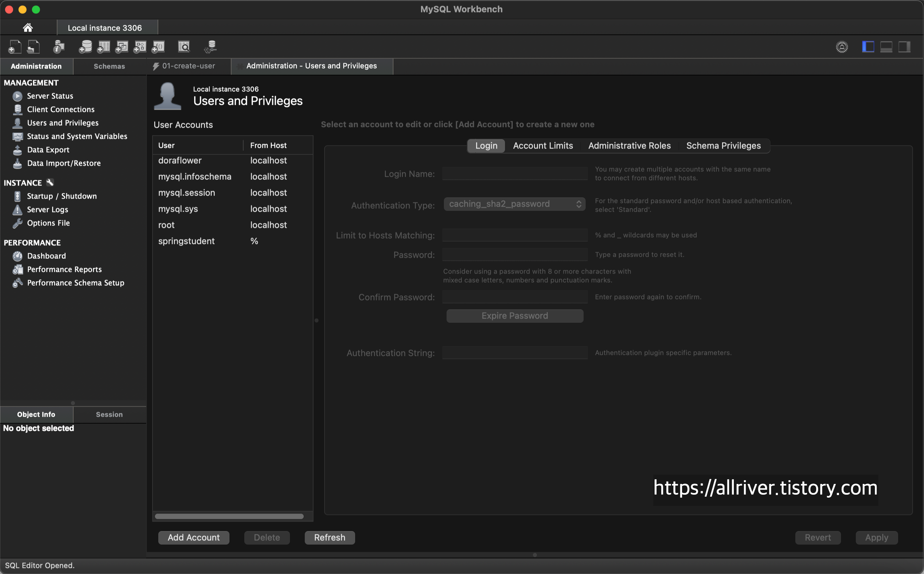Switch to Schemas sidebar tab

[109, 66]
